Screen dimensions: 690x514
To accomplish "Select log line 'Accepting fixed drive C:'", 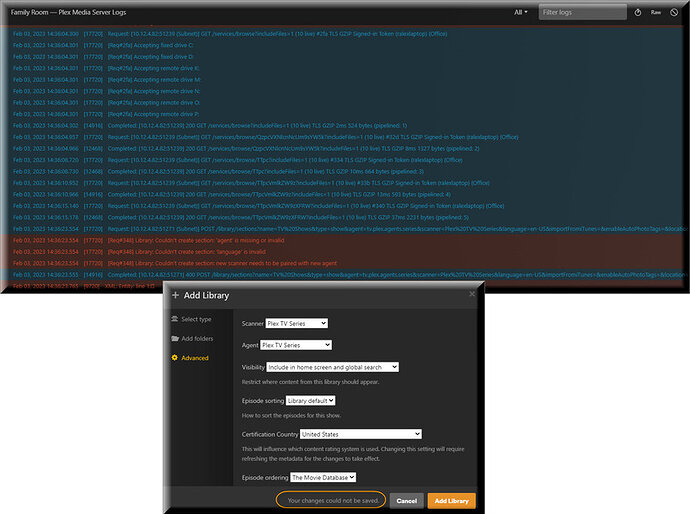I will coord(345,45).
